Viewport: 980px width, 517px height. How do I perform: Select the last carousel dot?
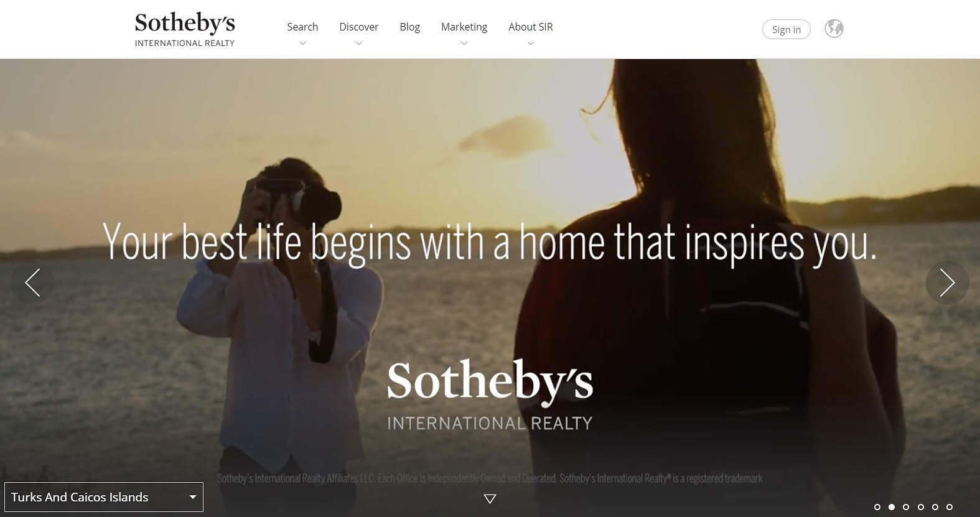[950, 507]
